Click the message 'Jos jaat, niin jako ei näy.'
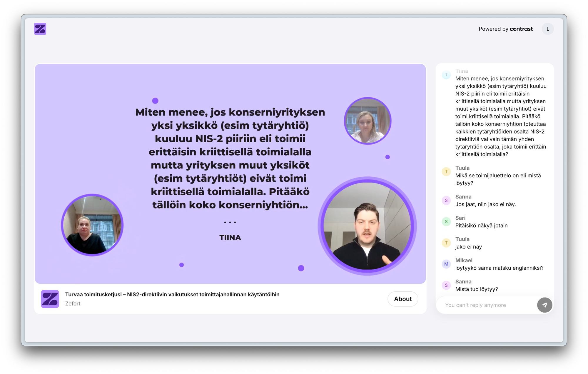This screenshot has height=374, width=588. (x=485, y=204)
